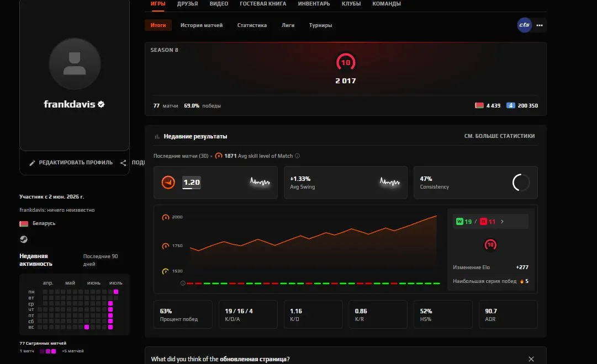Click the verified badge next to frankdavis
The height and width of the screenshot is (364, 597).
tap(101, 104)
